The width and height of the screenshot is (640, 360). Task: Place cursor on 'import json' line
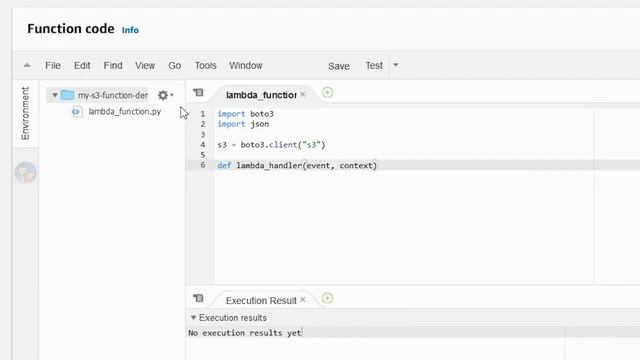pyautogui.click(x=243, y=124)
